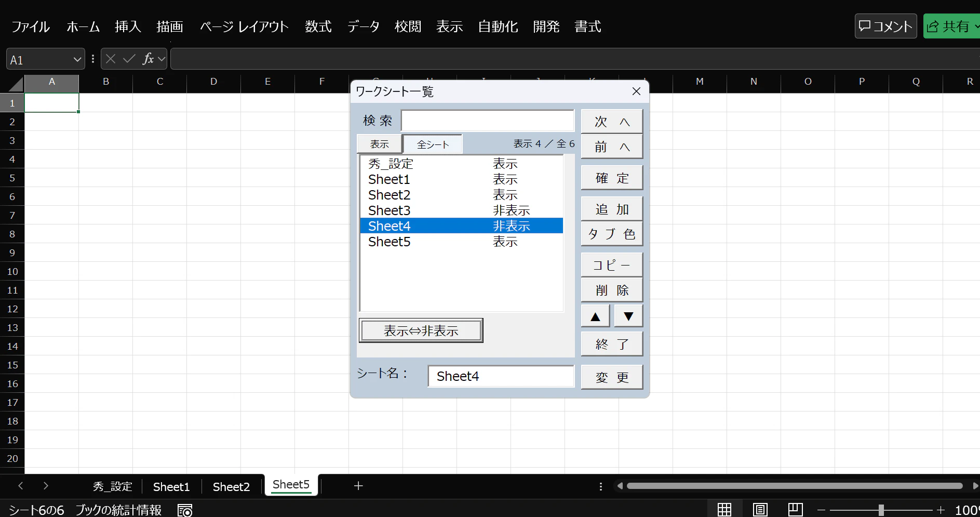Click ブックの統計情報 in status bar
Viewport: 980px width, 517px height.
pos(118,510)
